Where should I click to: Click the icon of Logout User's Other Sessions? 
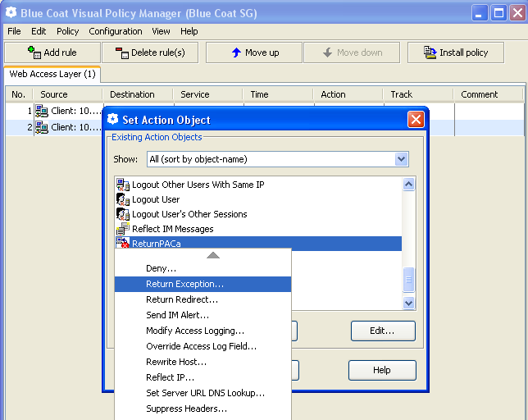coord(123,214)
